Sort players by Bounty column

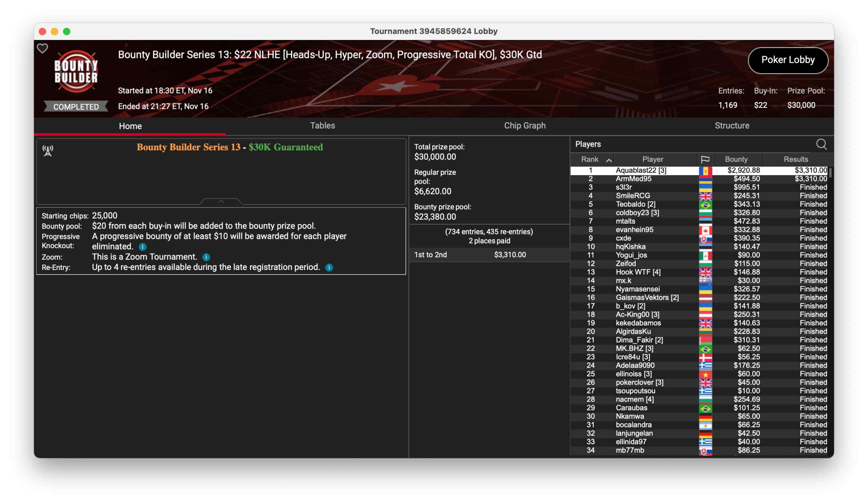point(736,159)
